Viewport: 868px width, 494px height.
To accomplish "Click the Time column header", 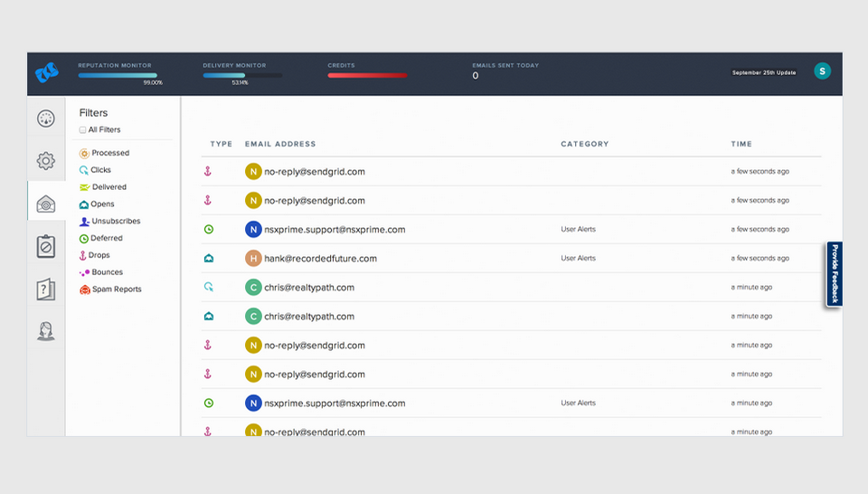I will coord(741,144).
